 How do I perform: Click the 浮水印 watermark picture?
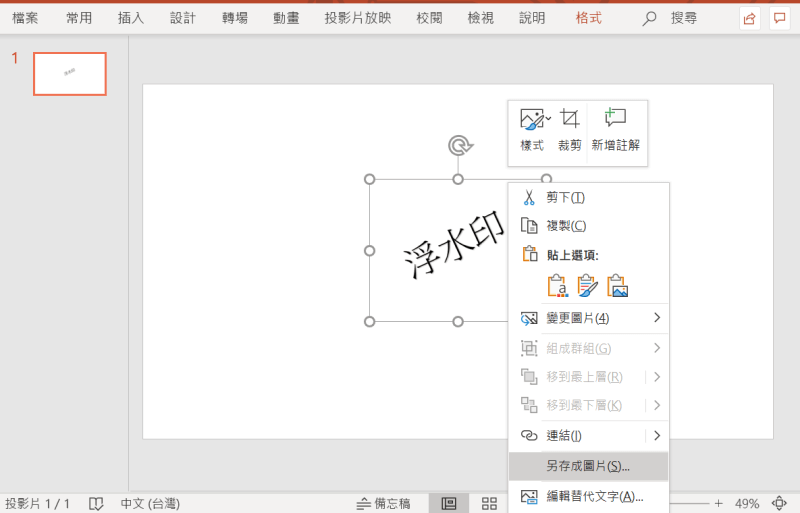453,245
